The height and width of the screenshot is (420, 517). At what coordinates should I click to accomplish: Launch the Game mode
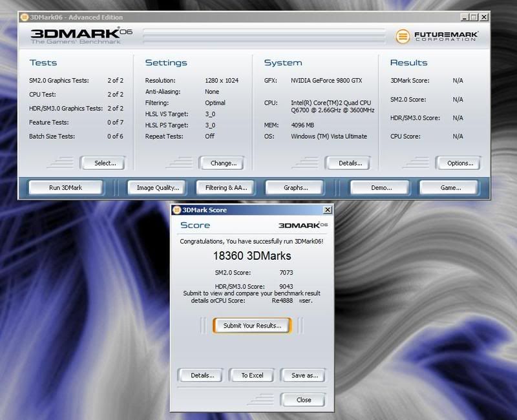point(448,187)
